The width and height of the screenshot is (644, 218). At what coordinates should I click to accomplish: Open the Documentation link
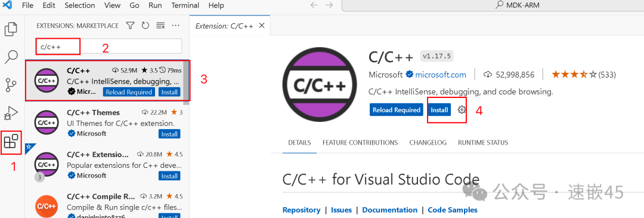tap(390, 210)
